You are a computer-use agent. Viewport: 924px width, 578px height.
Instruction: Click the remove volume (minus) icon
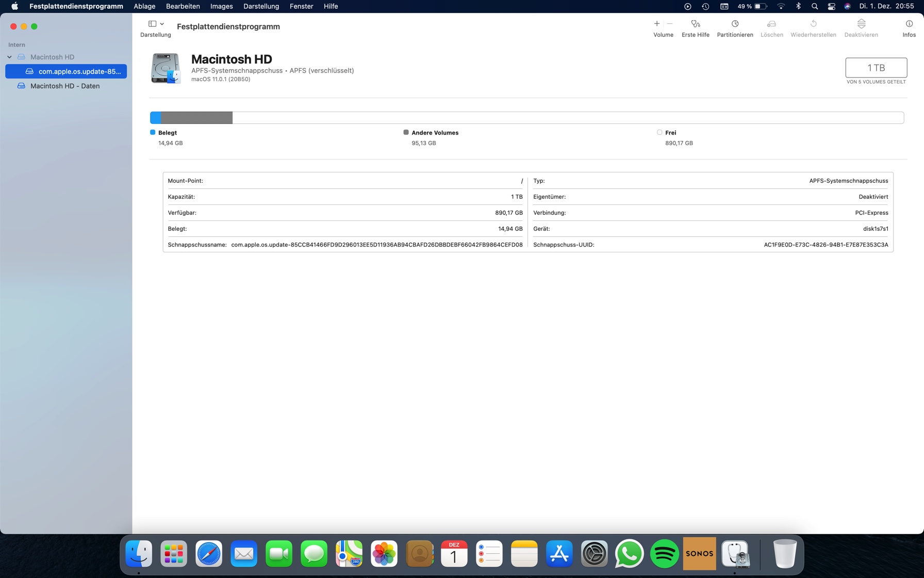(670, 24)
